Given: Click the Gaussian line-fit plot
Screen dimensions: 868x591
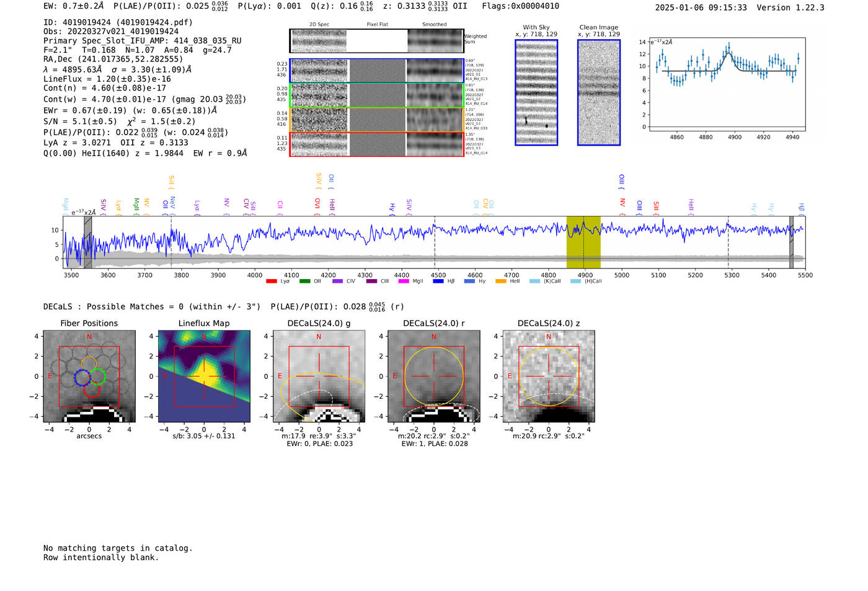Looking at the screenshot, I should (x=727, y=84).
